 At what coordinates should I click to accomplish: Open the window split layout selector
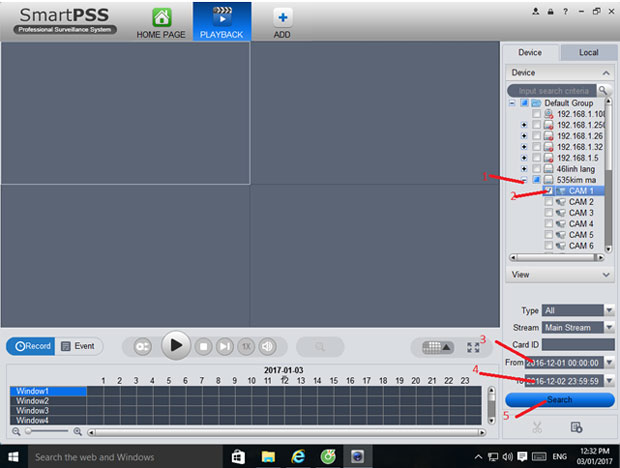click(x=436, y=347)
